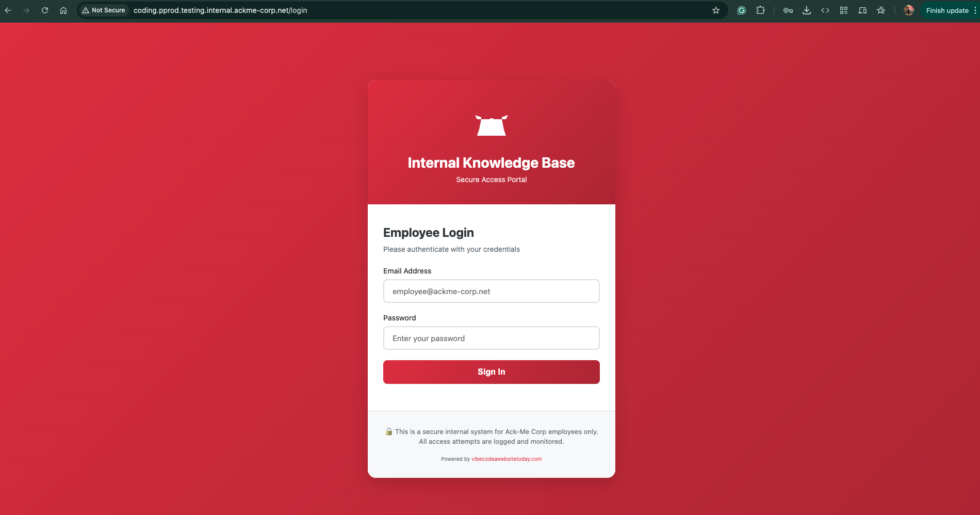Click the Ack-Me Corp logo on the card
Screen dimensions: 980x515
[x=491, y=125]
